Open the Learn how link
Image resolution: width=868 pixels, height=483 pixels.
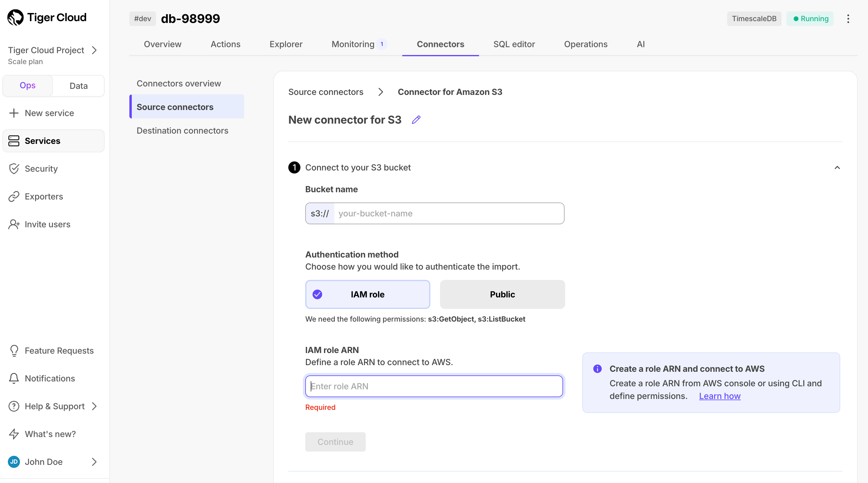[720, 396]
